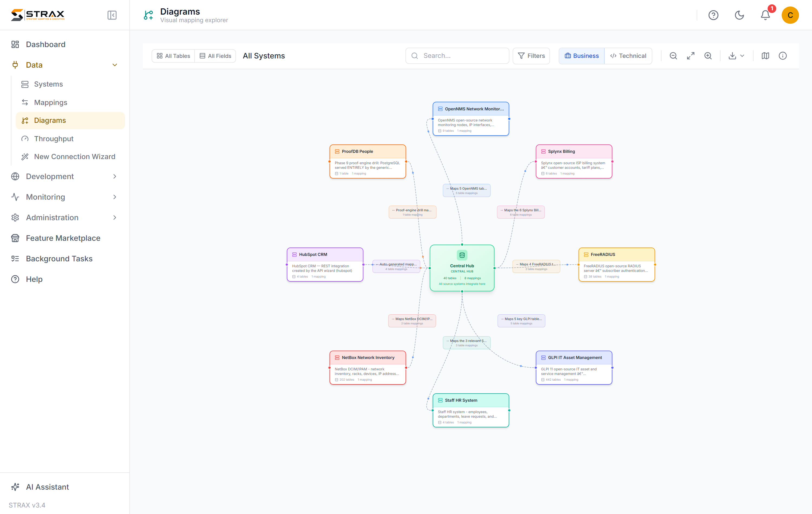This screenshot has width=812, height=514.
Task: Switch to Technical view
Action: pos(628,56)
